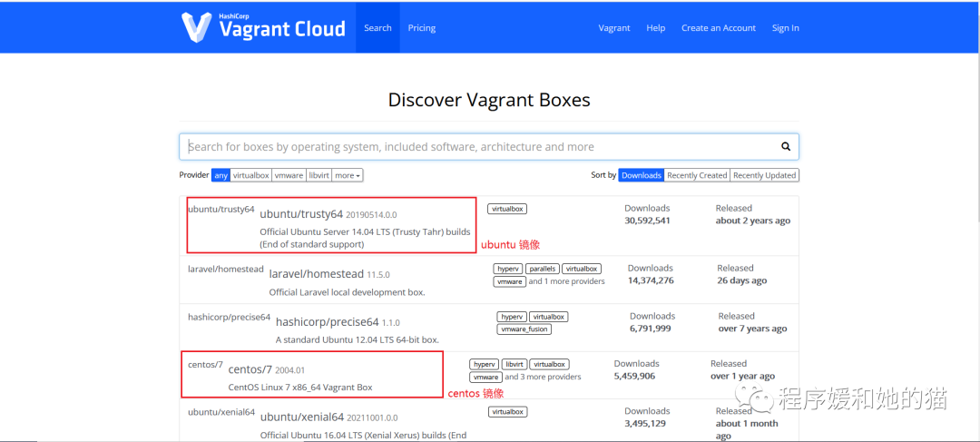980x442 pixels.
Task: Open the Search nav tab
Action: point(378,27)
